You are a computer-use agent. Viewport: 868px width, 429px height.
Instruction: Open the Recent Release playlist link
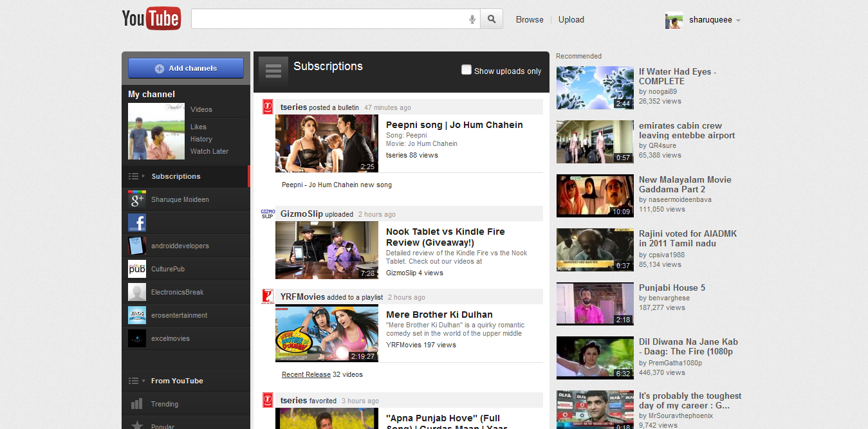point(306,374)
